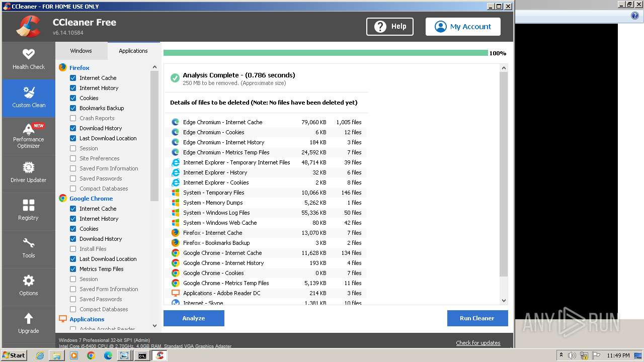Uncheck Firefox Cookies
The width and height of the screenshot is (644, 362).
(x=73, y=98)
